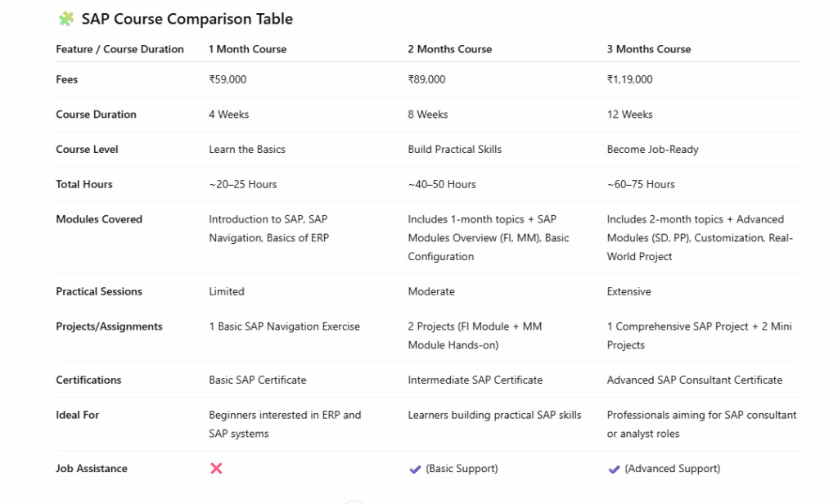Screen dimensions: 838x504
Task: Select the ~40–50 Hours cell
Action: 441,184
